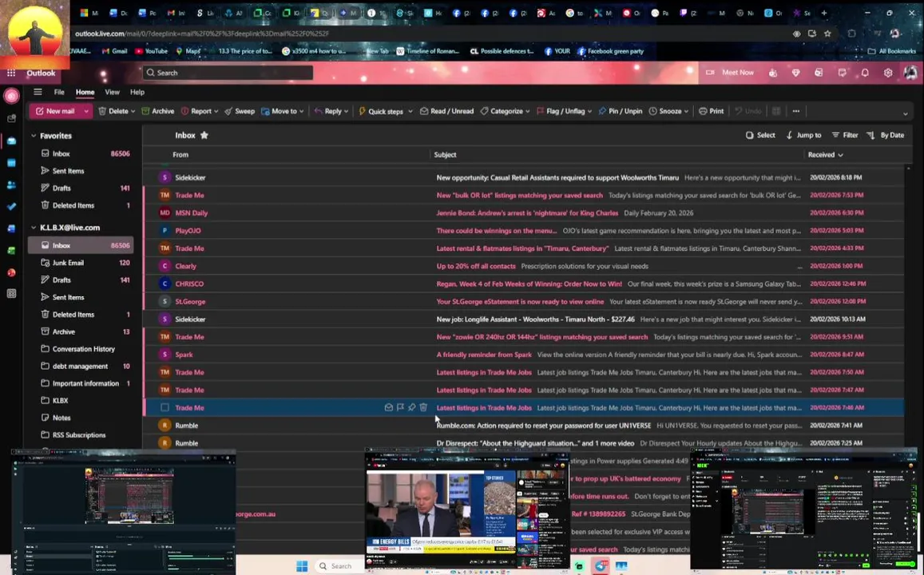Open New mail dropdown arrow
This screenshot has height=575, width=924.
[x=86, y=111]
